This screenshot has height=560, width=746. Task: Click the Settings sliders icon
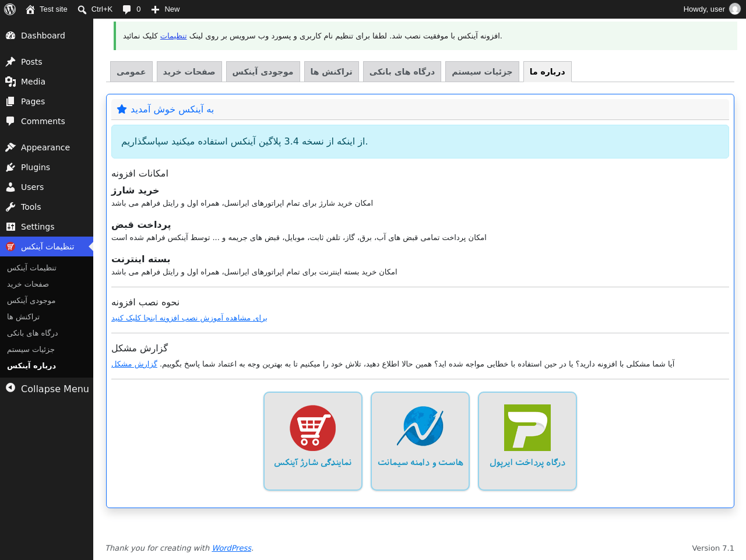[10, 227]
